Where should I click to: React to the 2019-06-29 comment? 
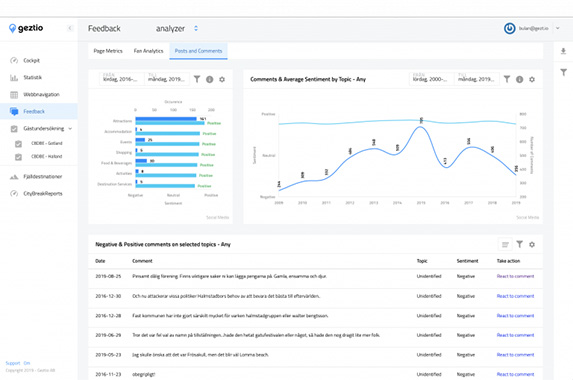coord(515,335)
